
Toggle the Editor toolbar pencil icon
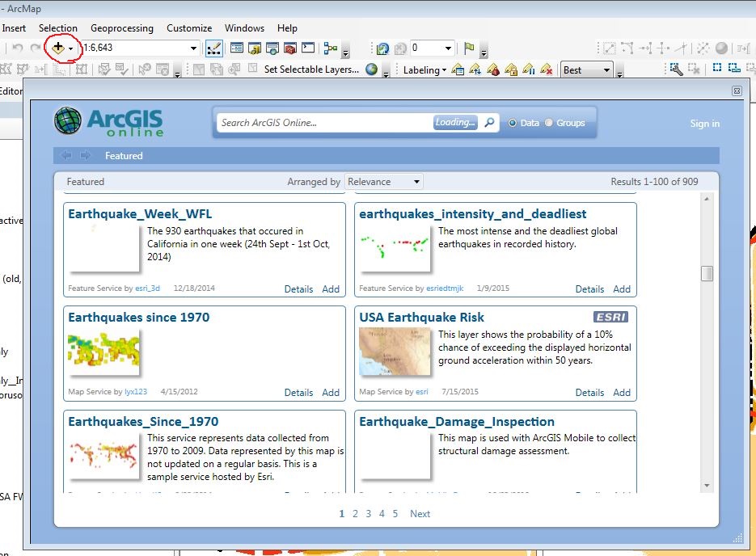(213, 48)
